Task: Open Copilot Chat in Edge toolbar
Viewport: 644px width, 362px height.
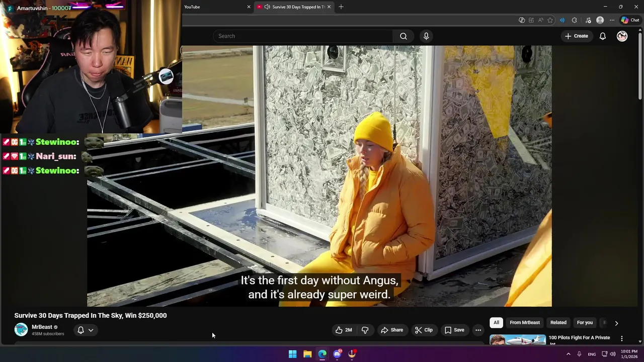Action: (x=630, y=20)
